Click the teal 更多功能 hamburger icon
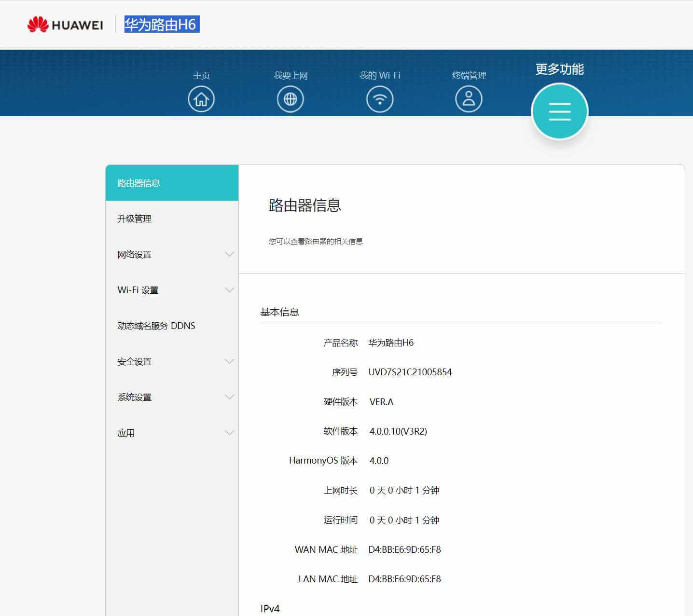 (x=559, y=111)
